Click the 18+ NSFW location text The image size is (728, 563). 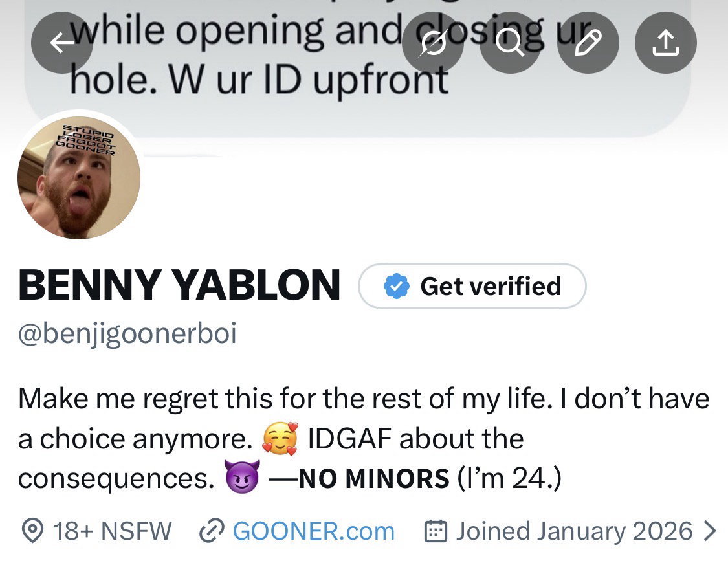click(113, 531)
